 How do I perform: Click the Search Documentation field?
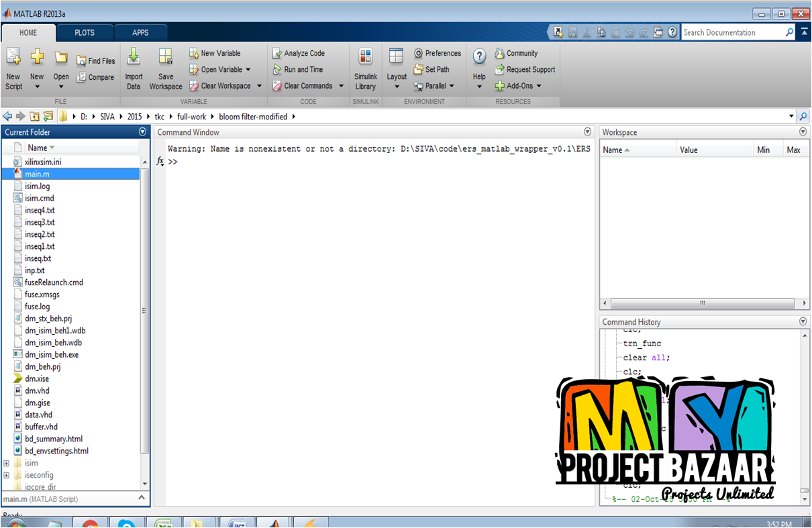click(733, 32)
